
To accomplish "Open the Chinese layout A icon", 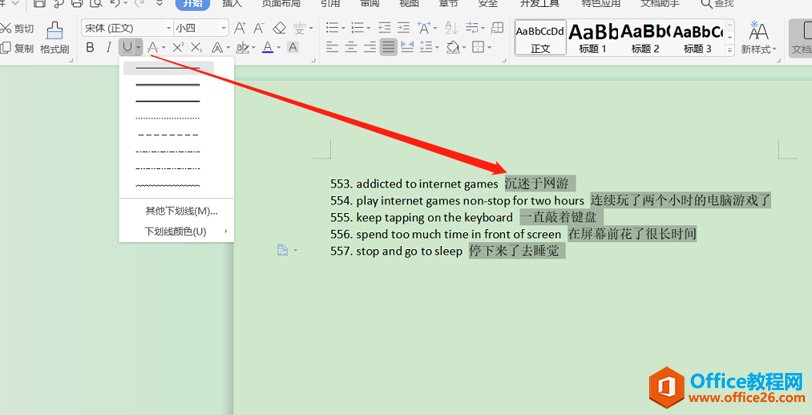I will [424, 27].
